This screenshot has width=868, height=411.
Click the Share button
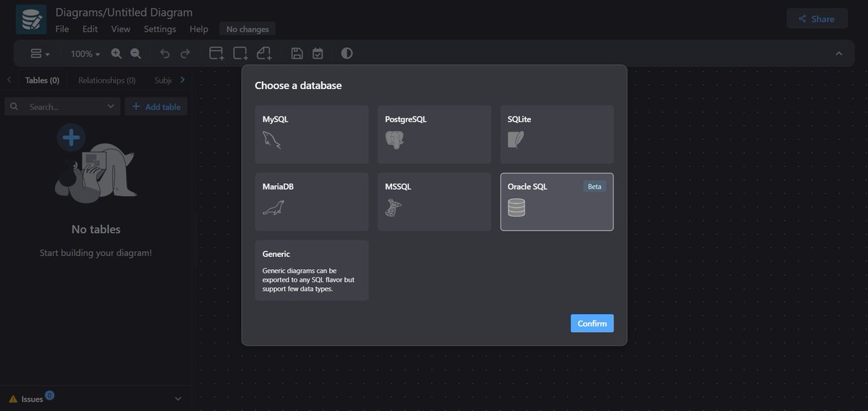click(817, 19)
